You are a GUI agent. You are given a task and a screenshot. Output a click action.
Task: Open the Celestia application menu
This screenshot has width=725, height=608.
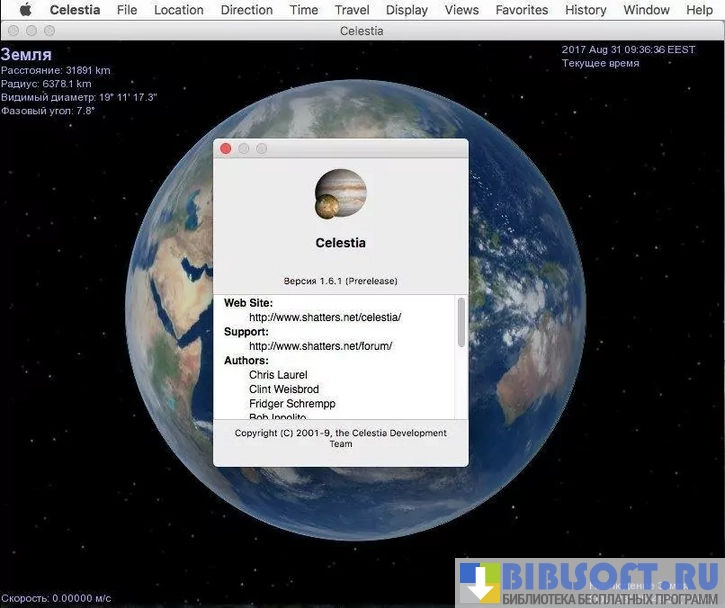[75, 10]
